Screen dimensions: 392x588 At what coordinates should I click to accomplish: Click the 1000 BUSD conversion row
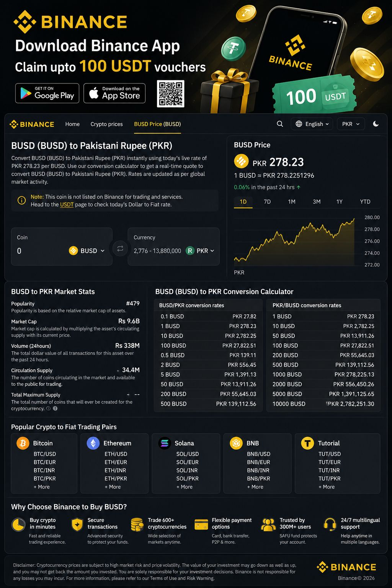323,374
